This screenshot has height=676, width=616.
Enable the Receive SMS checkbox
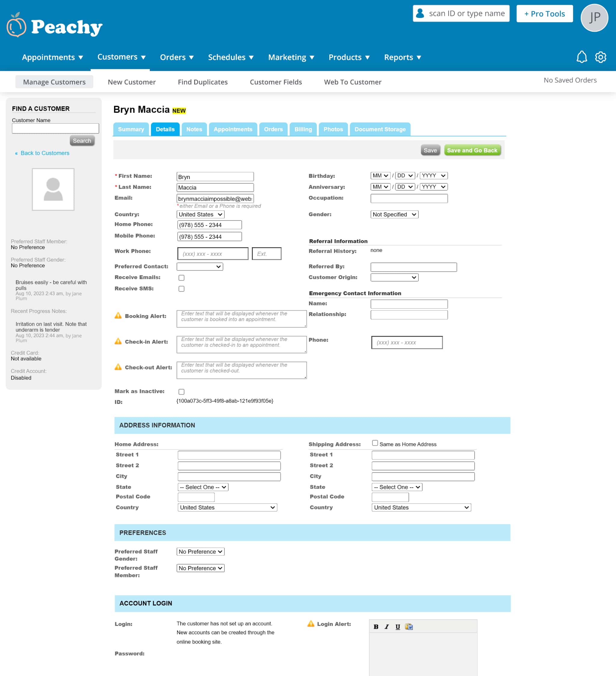pyautogui.click(x=181, y=289)
